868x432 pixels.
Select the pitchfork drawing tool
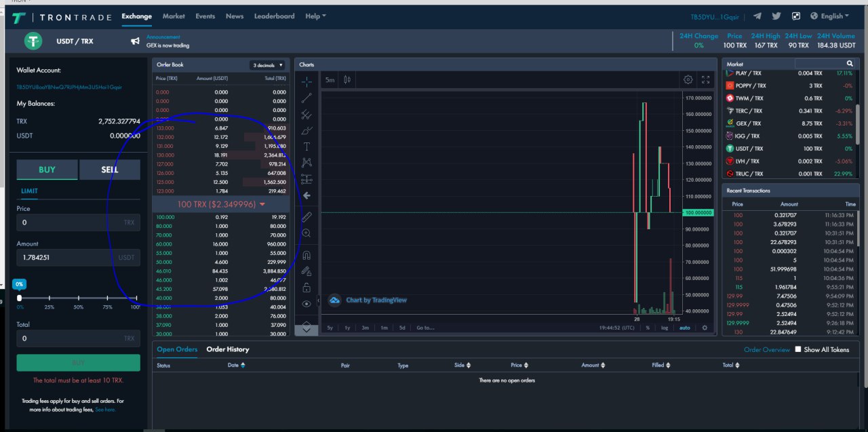click(x=307, y=115)
